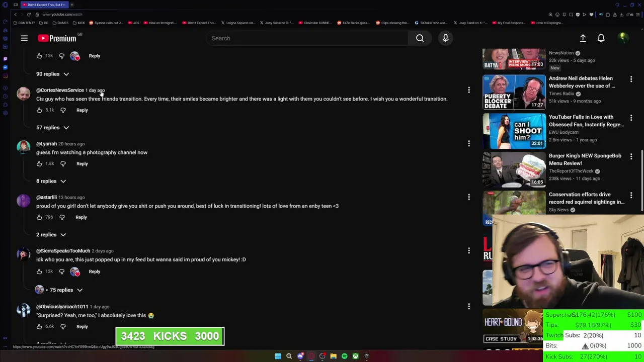
Task: Like the @Obviouslyaroach1011 comment
Action: (39, 326)
